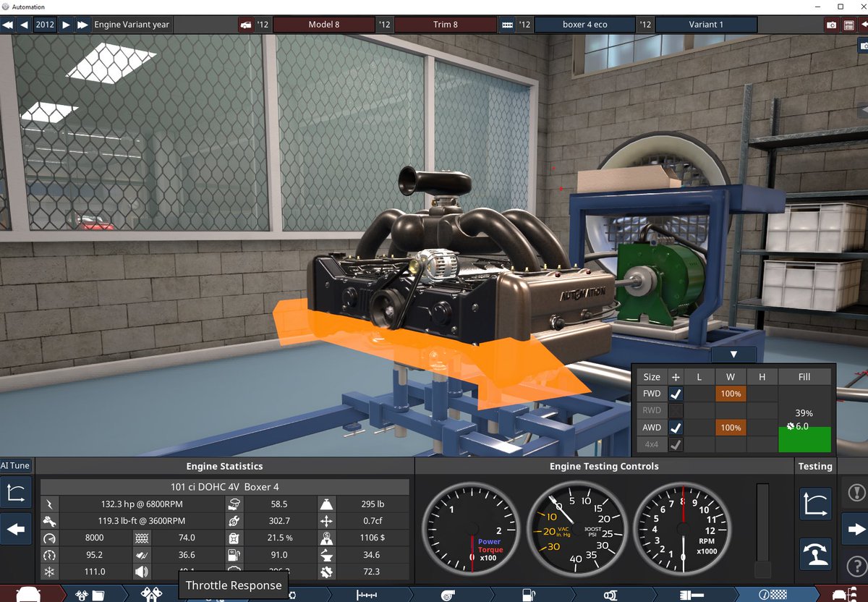The height and width of the screenshot is (602, 868).
Task: Run the dyno test graph button under Testing
Action: click(x=815, y=504)
